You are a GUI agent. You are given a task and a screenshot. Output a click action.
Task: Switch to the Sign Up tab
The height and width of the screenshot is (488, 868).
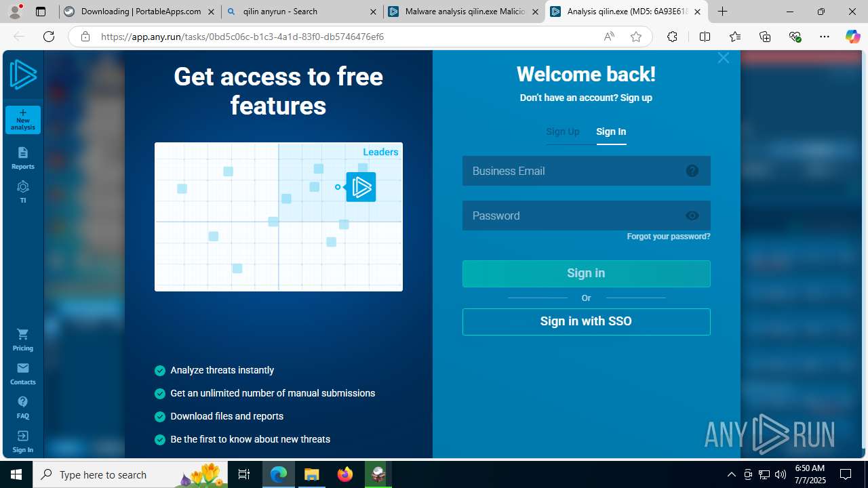click(x=563, y=131)
